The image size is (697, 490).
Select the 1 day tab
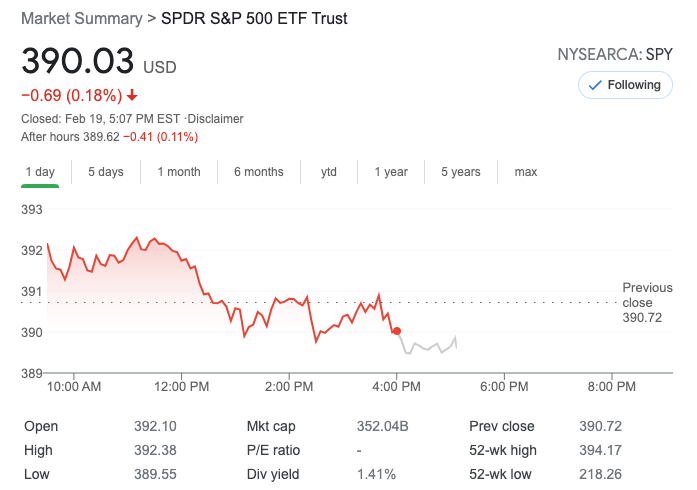[39, 172]
